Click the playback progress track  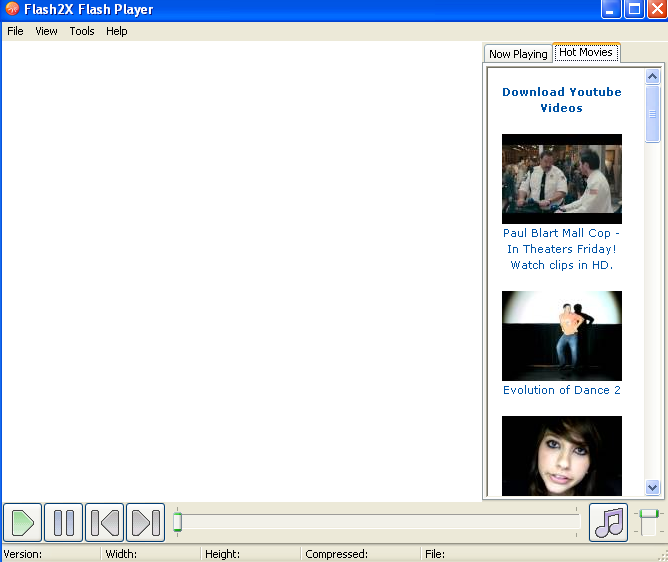(x=379, y=522)
